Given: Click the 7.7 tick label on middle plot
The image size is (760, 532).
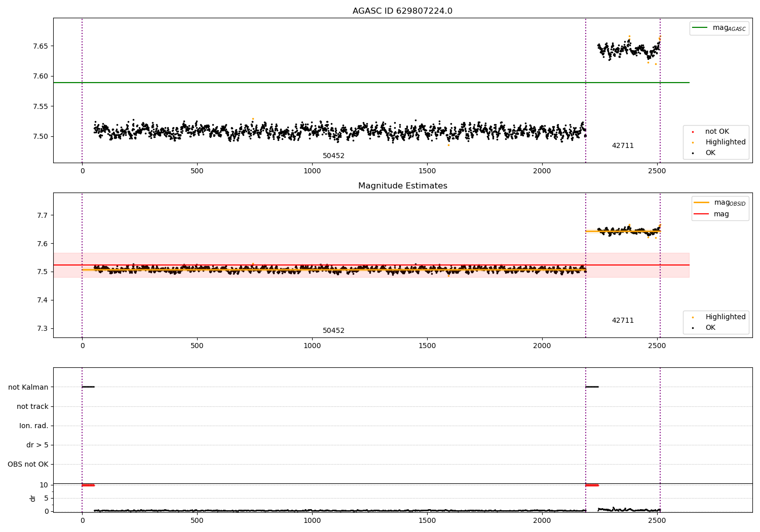Looking at the screenshot, I should click(x=43, y=215).
